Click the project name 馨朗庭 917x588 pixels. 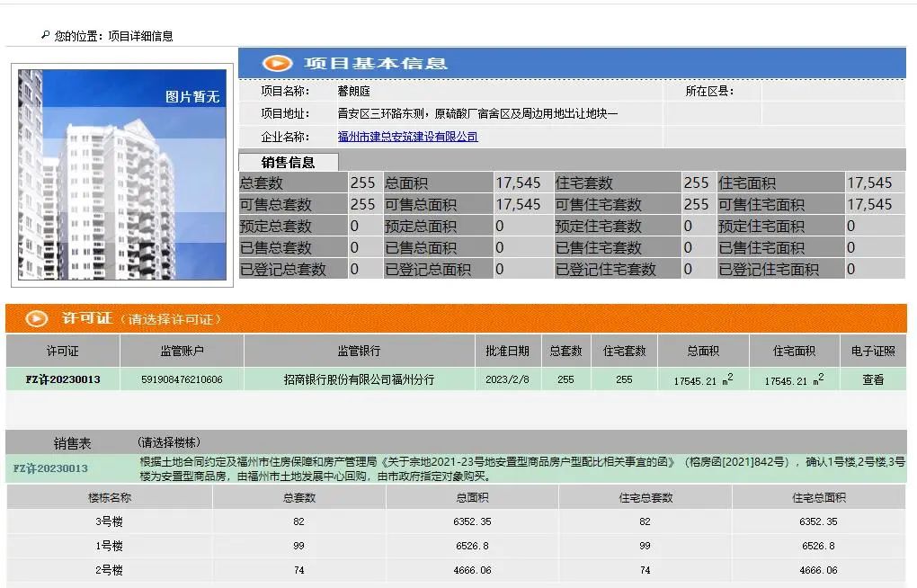(354, 92)
